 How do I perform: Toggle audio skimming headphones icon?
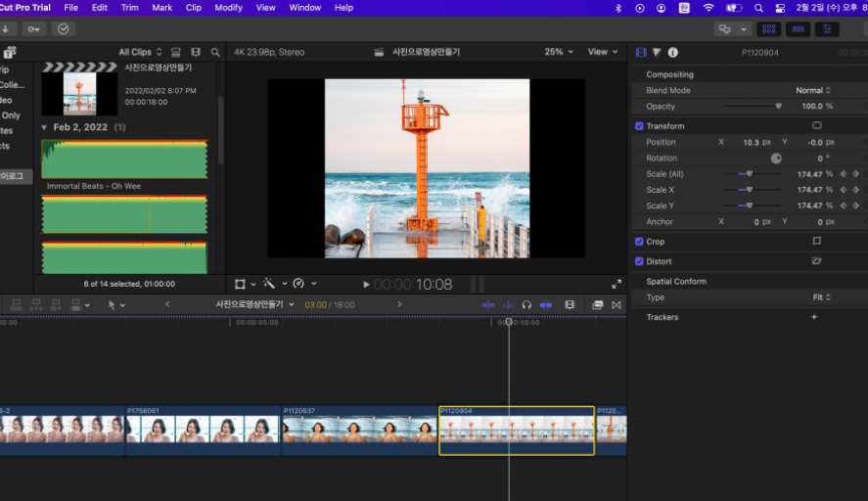526,305
